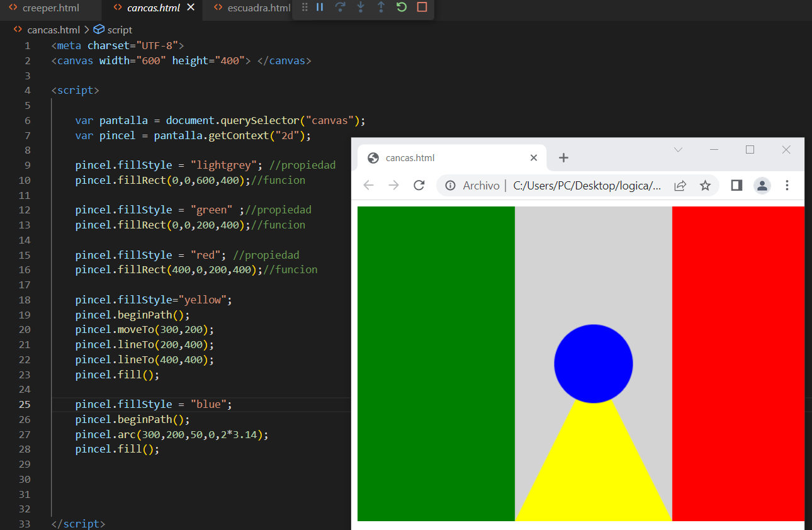Viewport: 812px width, 530px height.
Task: Click the script breadcrumb item
Action: click(120, 30)
